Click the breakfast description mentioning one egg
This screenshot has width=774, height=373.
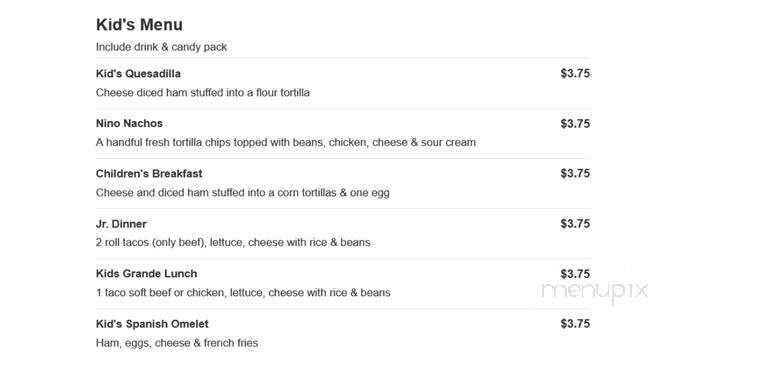tap(242, 193)
